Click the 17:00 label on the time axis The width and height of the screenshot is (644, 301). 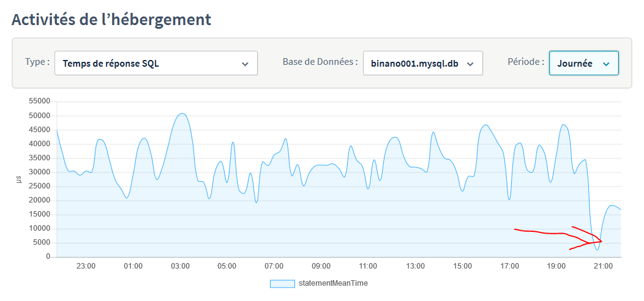509,267
